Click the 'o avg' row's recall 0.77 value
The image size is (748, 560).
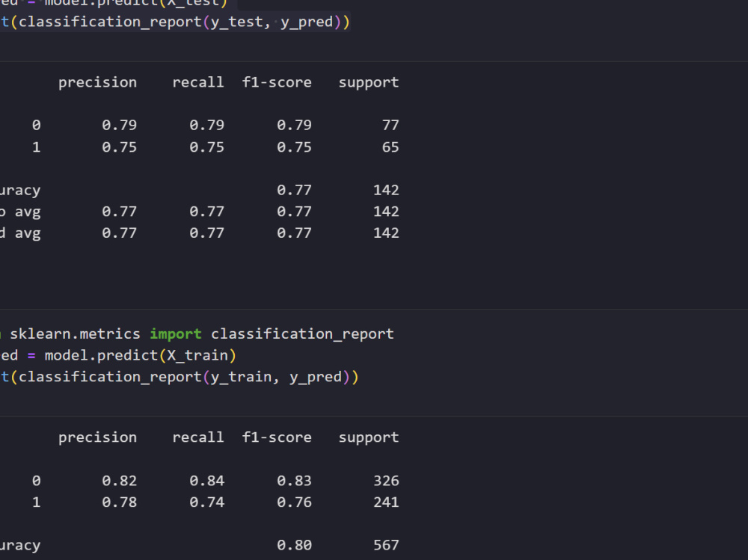[206, 212]
